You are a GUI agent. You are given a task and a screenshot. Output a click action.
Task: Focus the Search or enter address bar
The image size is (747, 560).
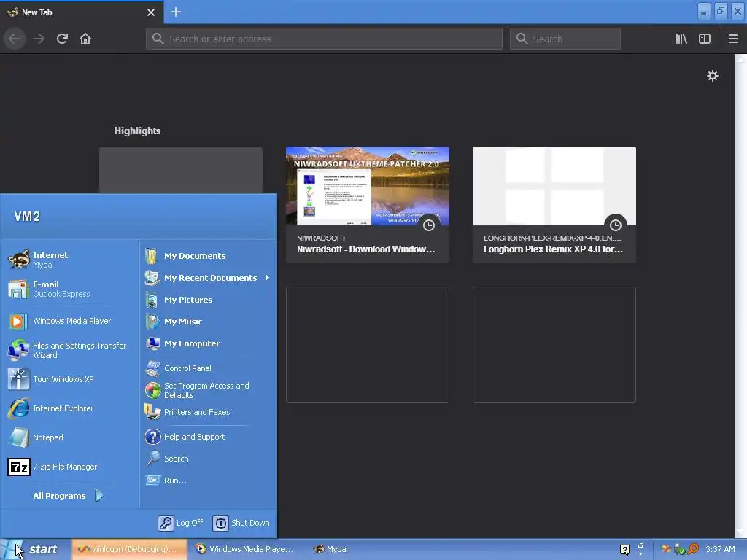pyautogui.click(x=324, y=39)
